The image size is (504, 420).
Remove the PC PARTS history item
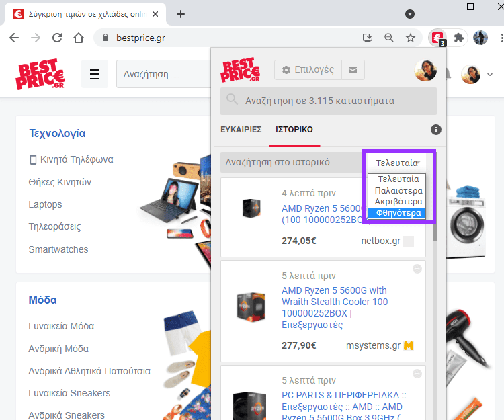(x=417, y=374)
